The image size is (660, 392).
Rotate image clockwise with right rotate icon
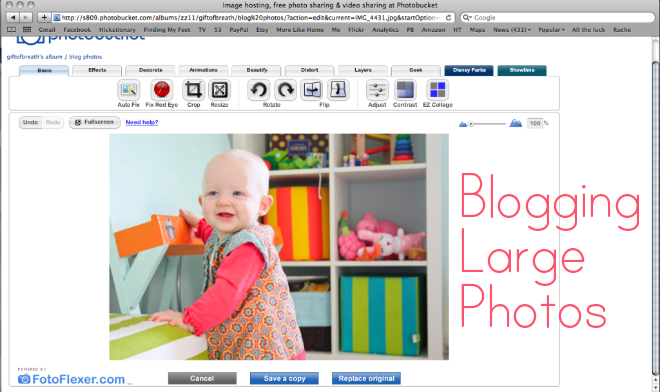coord(285,90)
